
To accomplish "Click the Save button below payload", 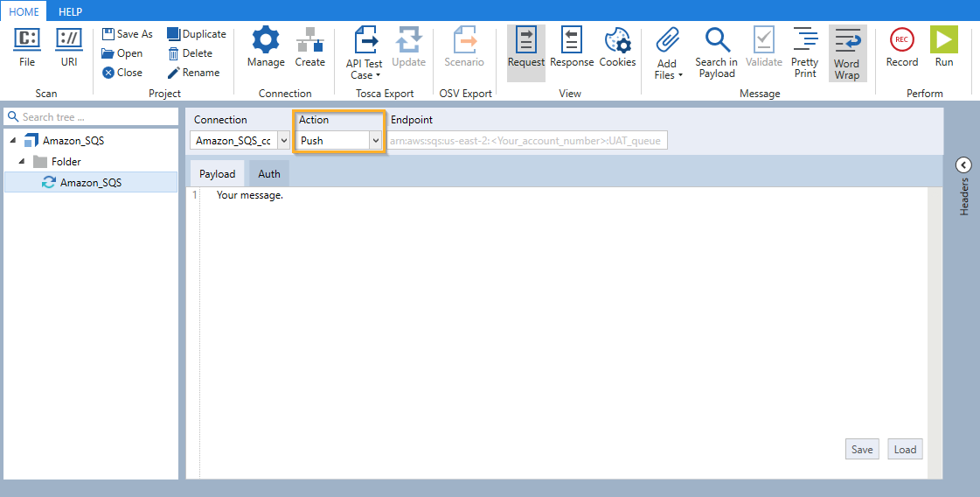I will pyautogui.click(x=862, y=449).
